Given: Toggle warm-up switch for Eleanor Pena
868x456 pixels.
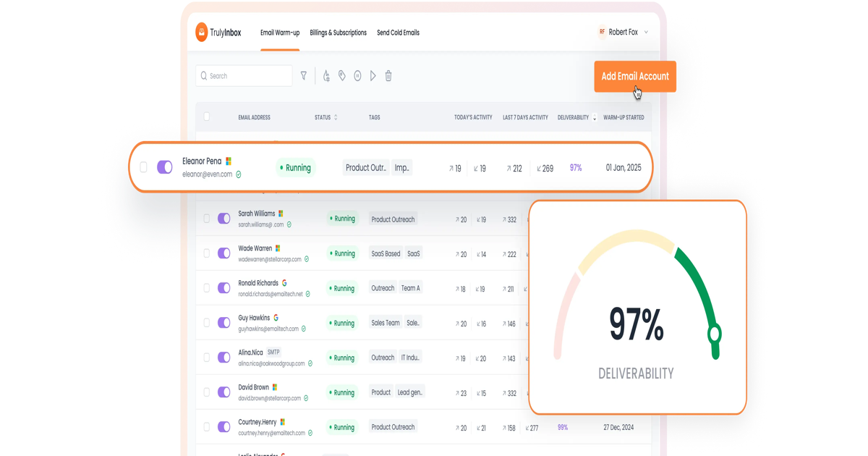Looking at the screenshot, I should coord(165,167).
